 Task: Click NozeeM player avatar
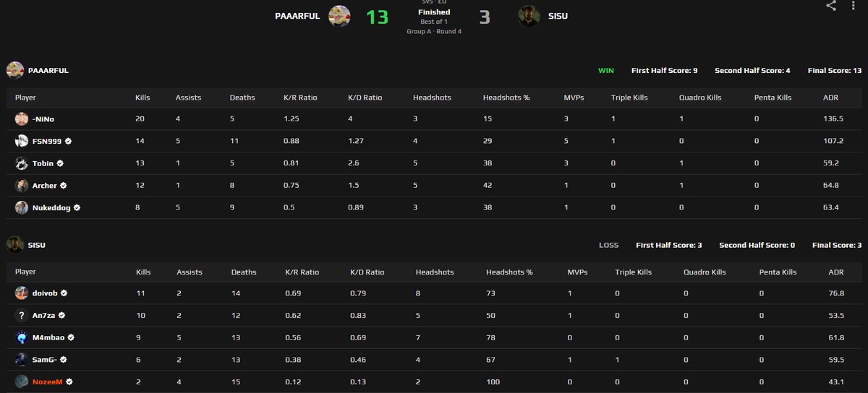click(22, 381)
